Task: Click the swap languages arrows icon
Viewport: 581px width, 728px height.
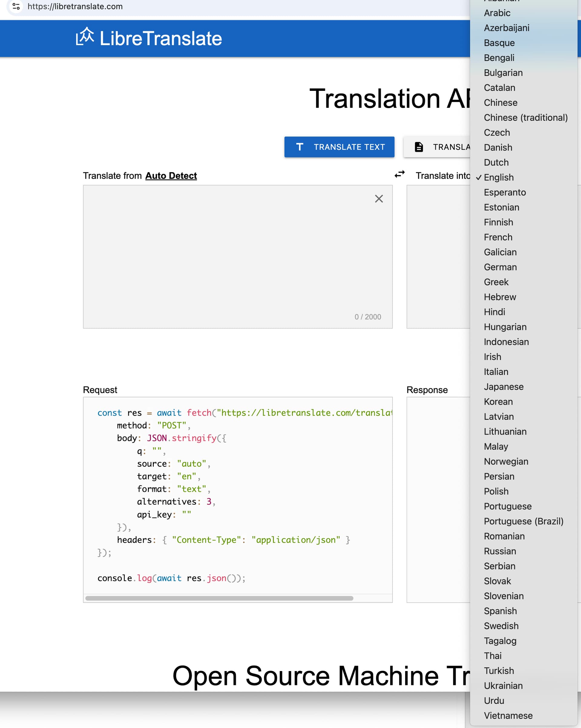Action: tap(399, 174)
